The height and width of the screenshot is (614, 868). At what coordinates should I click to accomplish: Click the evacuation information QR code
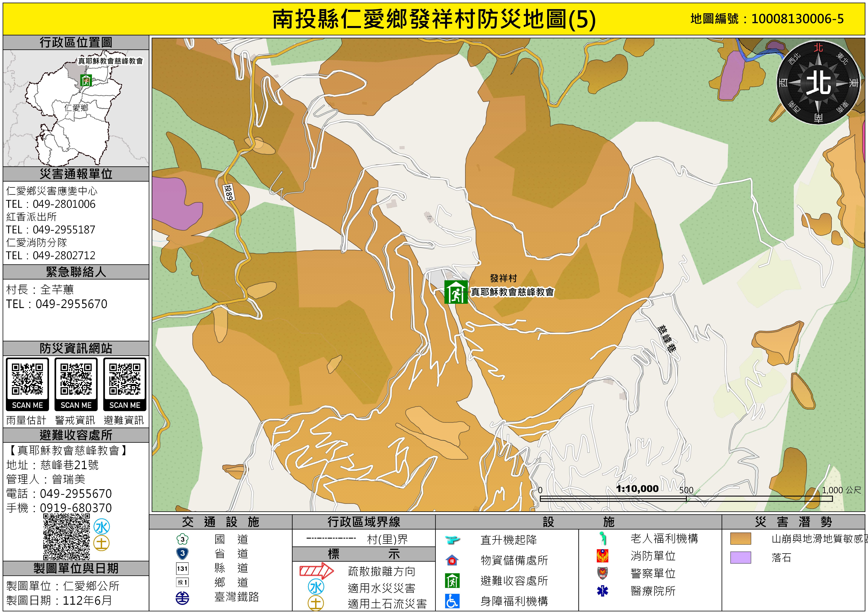pos(125,380)
